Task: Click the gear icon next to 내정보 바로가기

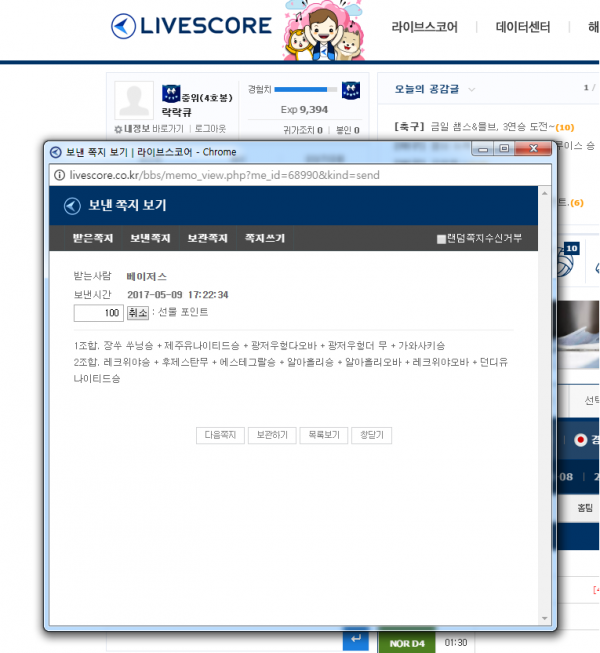Action: point(118,130)
